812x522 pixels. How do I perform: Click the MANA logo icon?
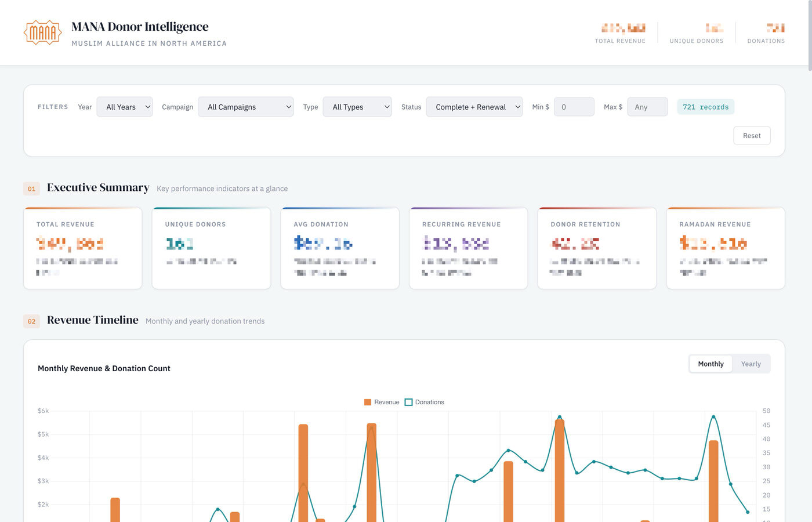point(42,32)
